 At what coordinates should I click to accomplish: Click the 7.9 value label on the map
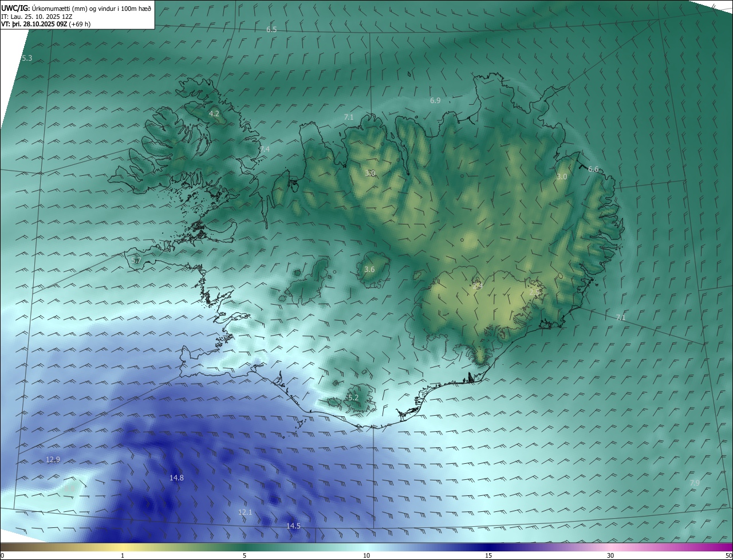695,483
